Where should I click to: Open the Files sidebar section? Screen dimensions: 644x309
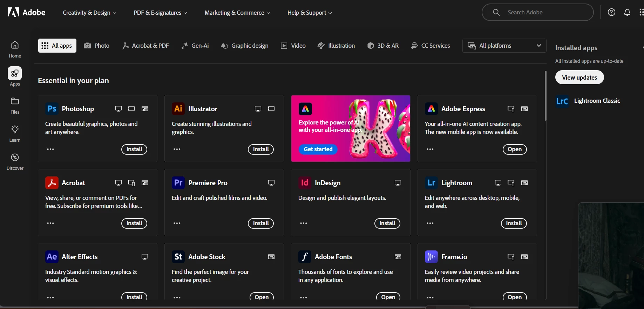click(x=15, y=106)
